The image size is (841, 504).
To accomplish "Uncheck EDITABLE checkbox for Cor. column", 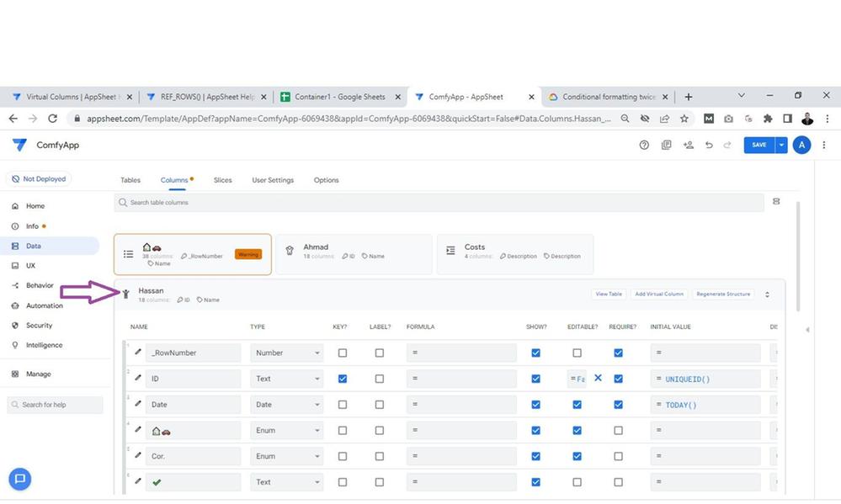I will tap(577, 456).
